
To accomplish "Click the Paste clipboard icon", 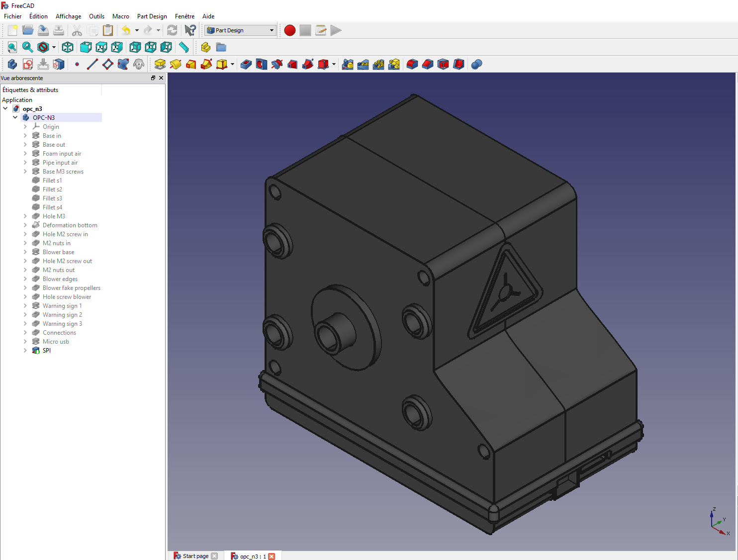I will pyautogui.click(x=108, y=30).
